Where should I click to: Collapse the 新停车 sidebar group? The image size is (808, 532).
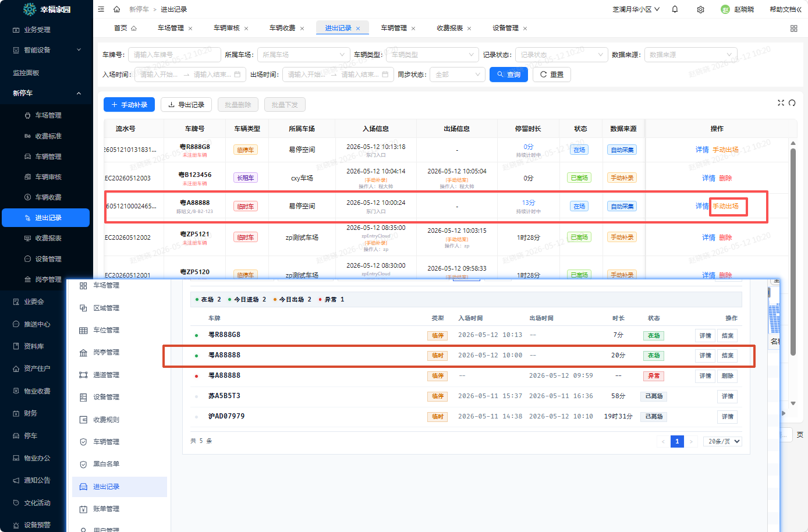pos(47,93)
